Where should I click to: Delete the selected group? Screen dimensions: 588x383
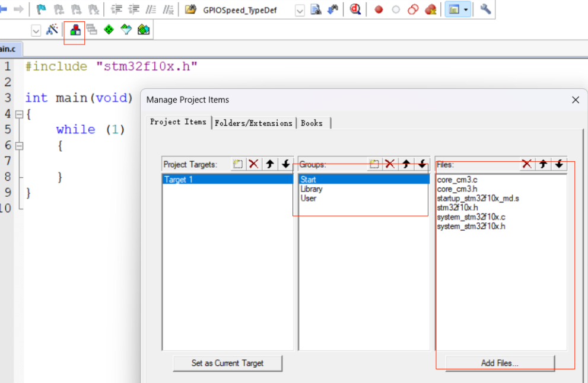(390, 164)
